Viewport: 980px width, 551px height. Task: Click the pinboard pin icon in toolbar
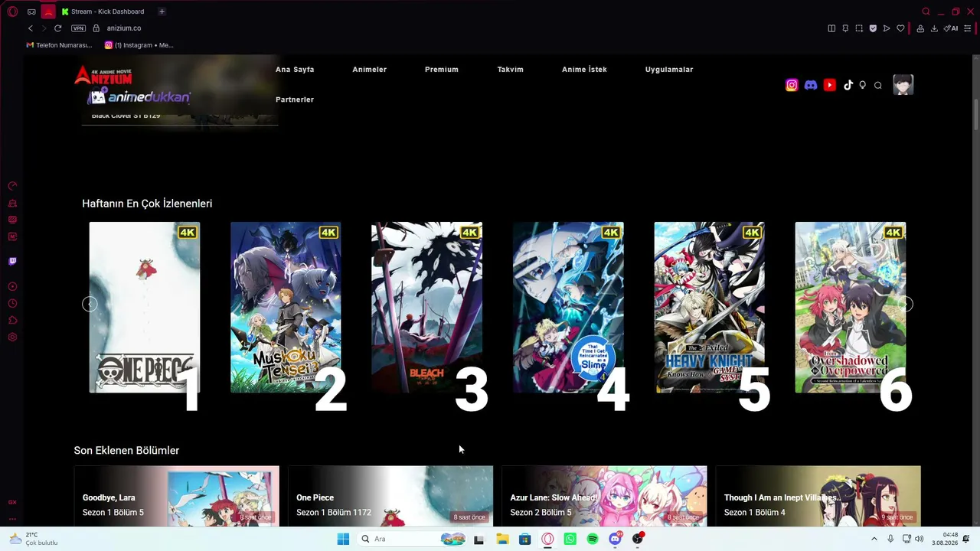(x=845, y=28)
